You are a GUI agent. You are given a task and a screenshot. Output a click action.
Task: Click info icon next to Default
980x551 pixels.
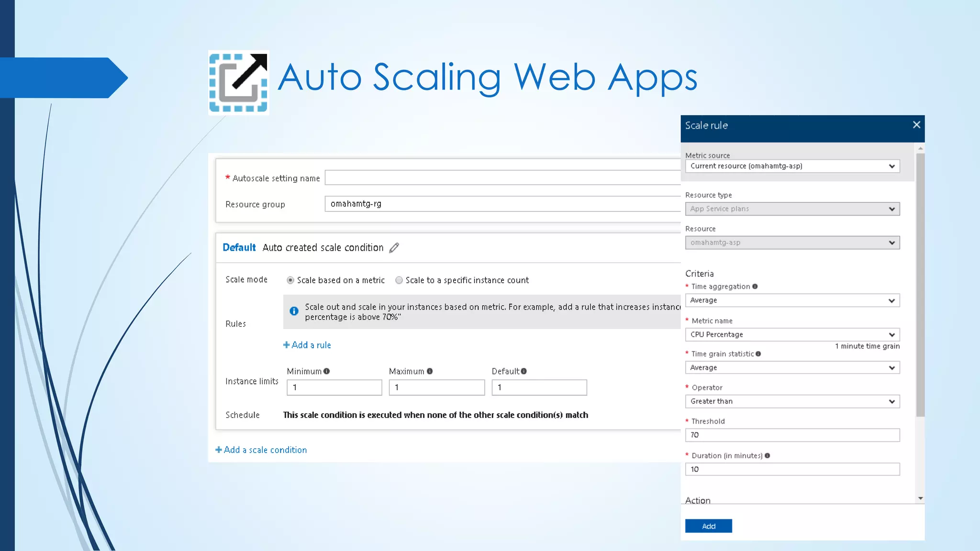523,371
